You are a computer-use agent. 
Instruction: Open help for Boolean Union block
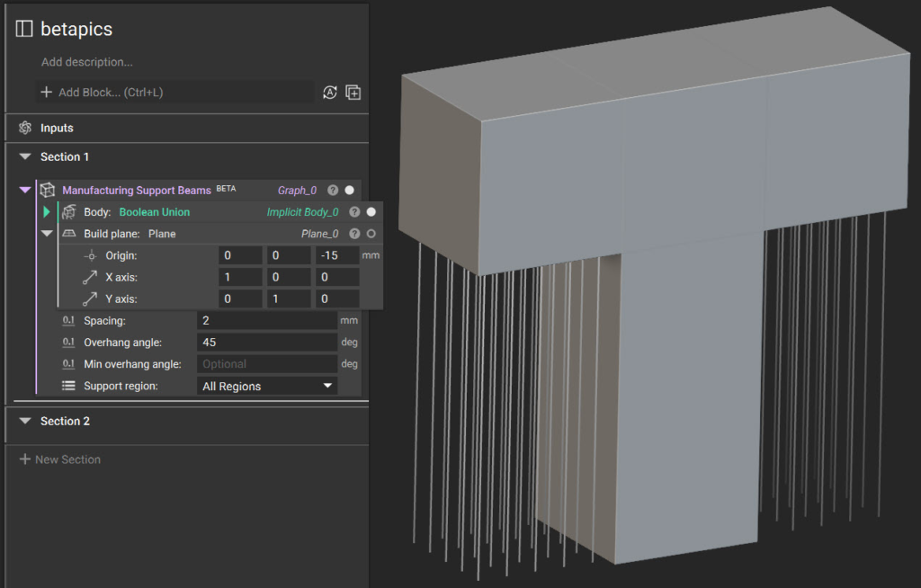354,211
